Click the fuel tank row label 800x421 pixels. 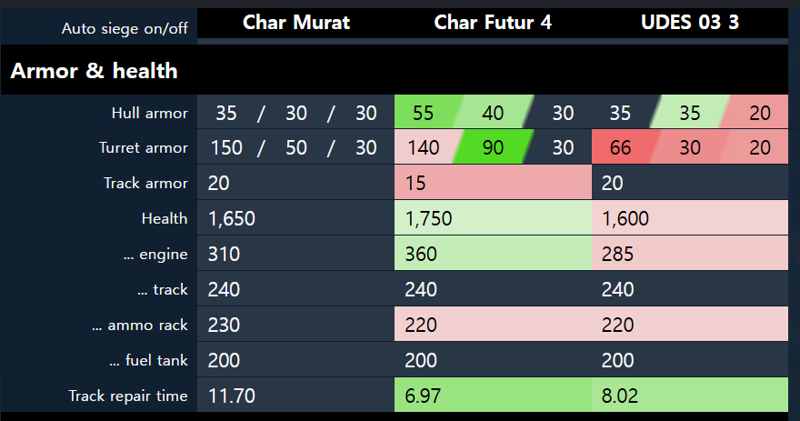click(x=148, y=361)
